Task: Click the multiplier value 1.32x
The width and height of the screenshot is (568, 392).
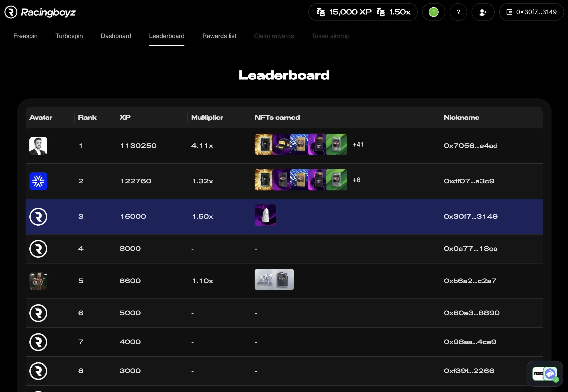Action: [x=202, y=181]
